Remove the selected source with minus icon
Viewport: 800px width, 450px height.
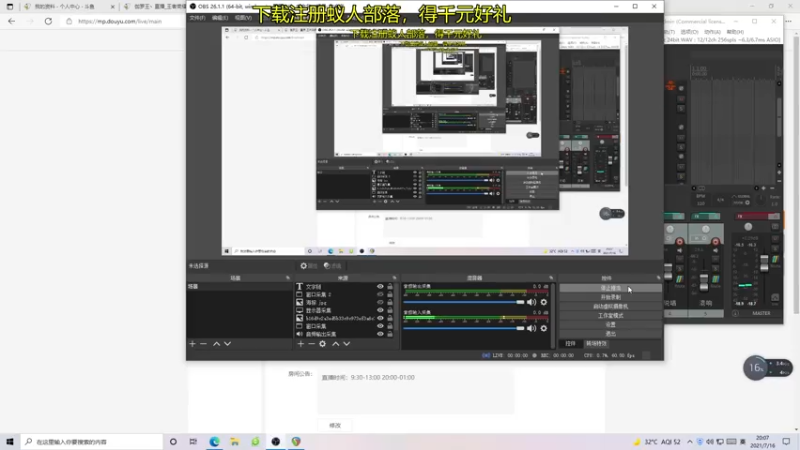click(311, 344)
